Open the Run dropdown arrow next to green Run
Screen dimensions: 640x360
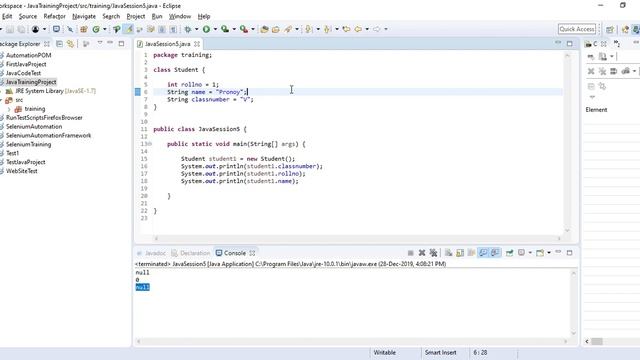tap(215, 29)
